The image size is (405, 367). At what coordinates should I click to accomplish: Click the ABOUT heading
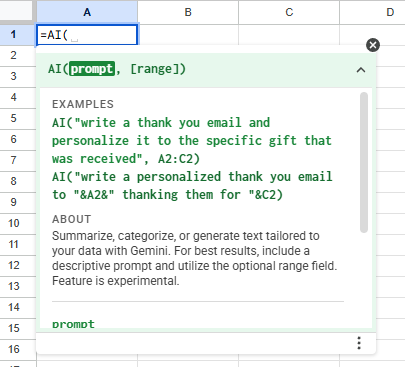(x=71, y=219)
